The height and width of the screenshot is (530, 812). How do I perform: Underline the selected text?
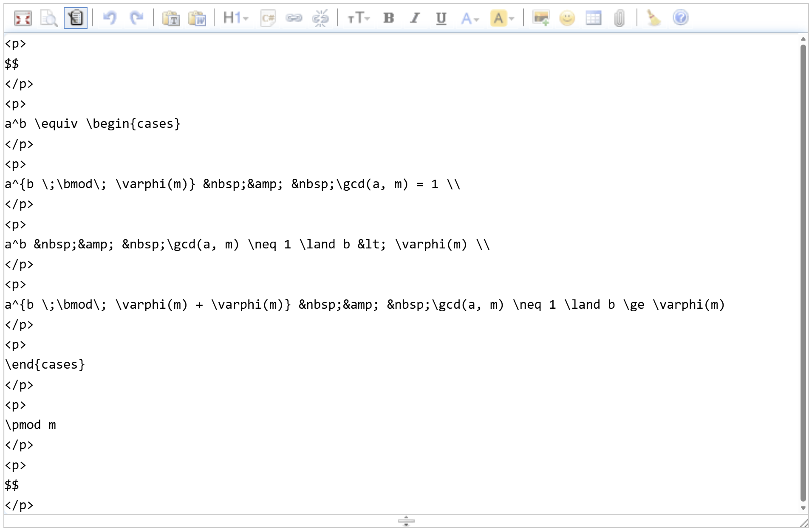(x=441, y=18)
